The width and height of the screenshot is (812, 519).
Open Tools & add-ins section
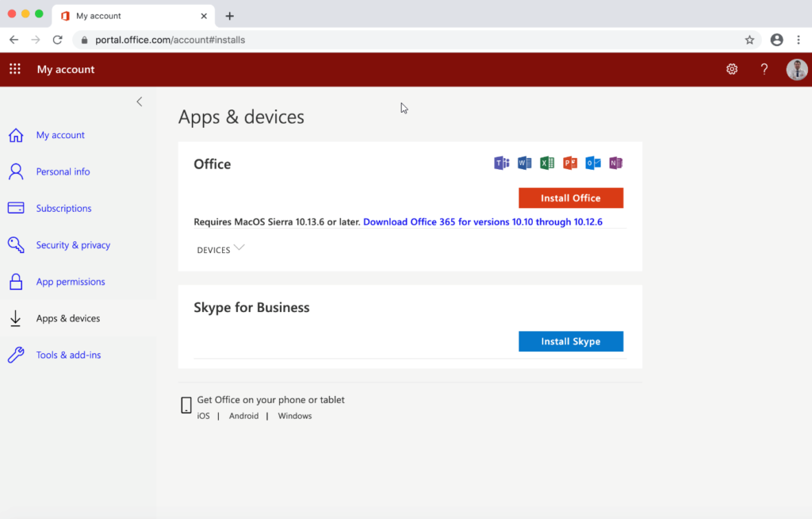tap(68, 355)
